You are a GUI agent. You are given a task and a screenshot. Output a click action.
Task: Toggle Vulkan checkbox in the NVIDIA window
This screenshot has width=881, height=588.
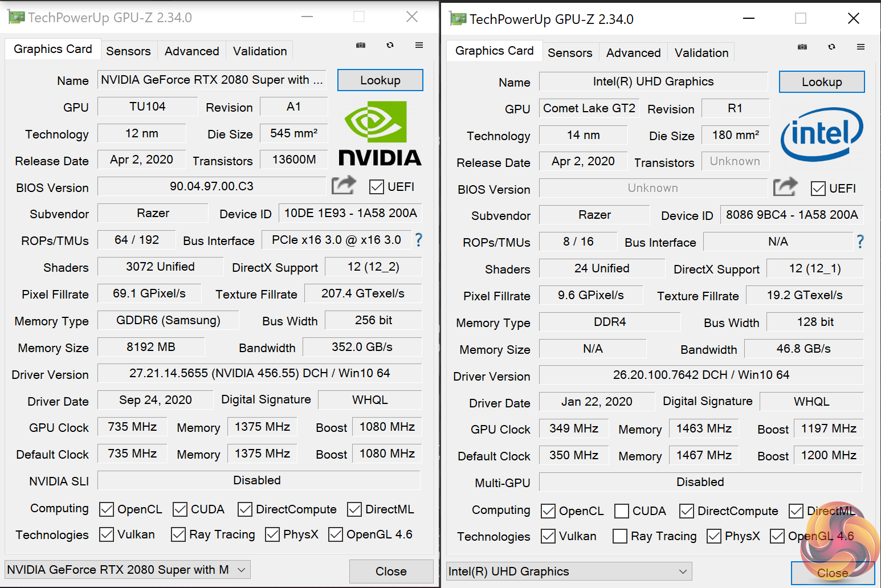pos(106,534)
